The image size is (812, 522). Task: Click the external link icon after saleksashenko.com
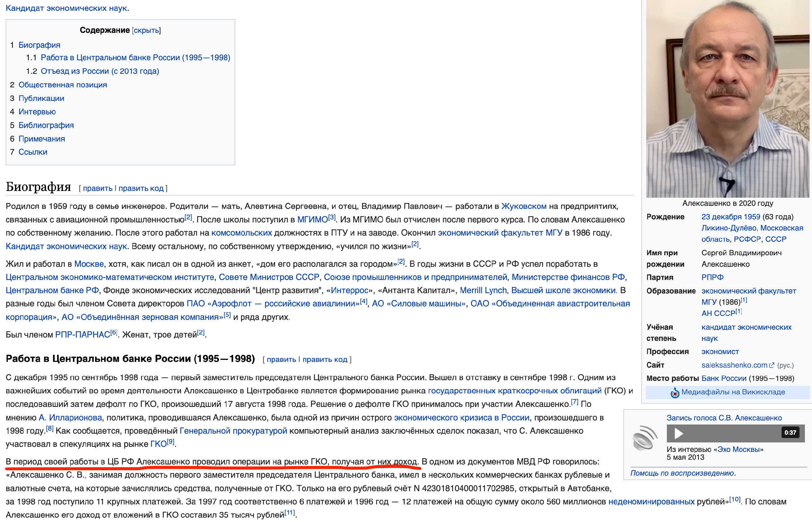pyautogui.click(x=772, y=365)
